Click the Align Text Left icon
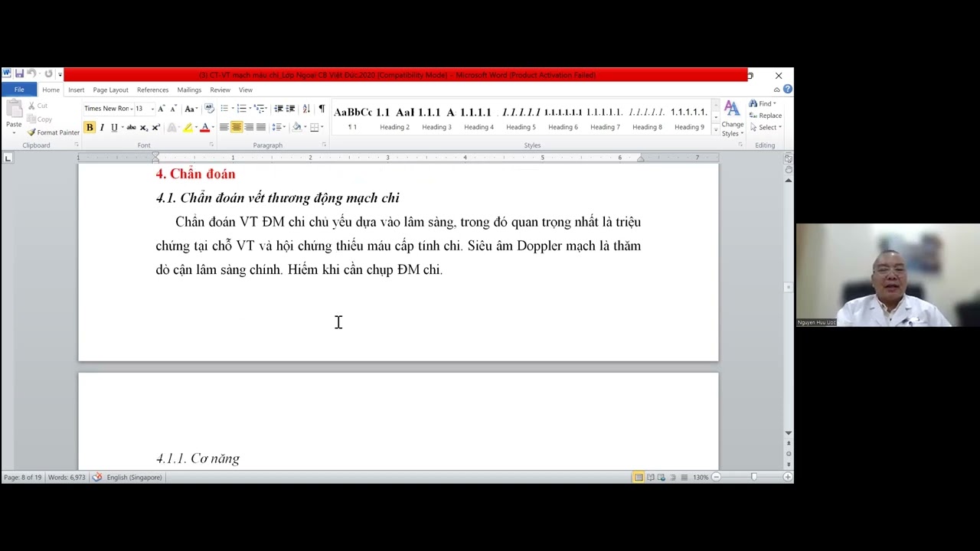Screen dimensions: 980x551 (x=224, y=128)
